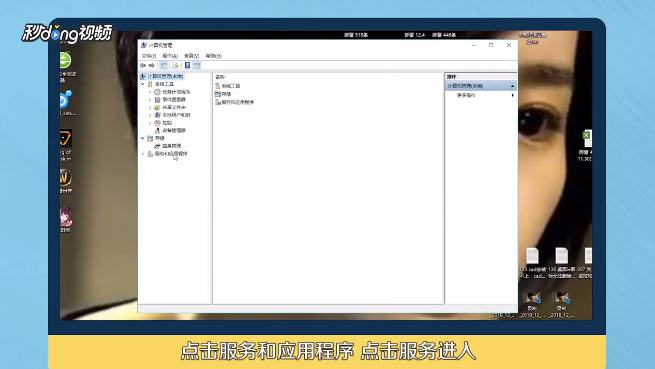Image resolution: width=655 pixels, height=369 pixels.
Task: Expand the 事件查看器 tree node arrow
Action: click(x=150, y=99)
